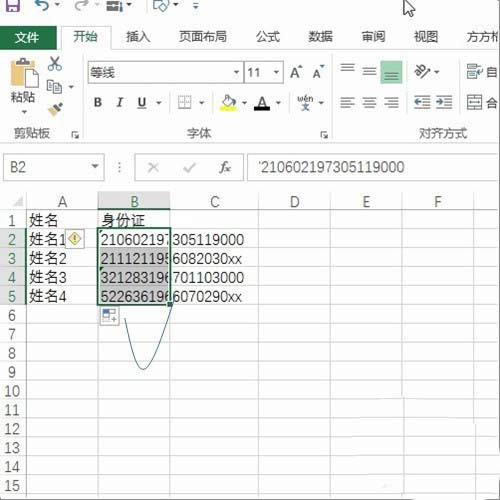Open font color dropdown arrow
This screenshot has width=500, height=500.
point(278,103)
